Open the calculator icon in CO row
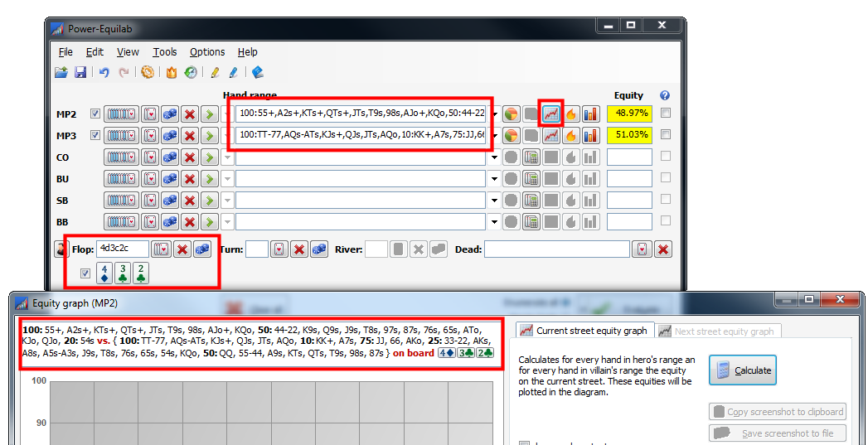This screenshot has height=445, width=868. click(x=531, y=157)
